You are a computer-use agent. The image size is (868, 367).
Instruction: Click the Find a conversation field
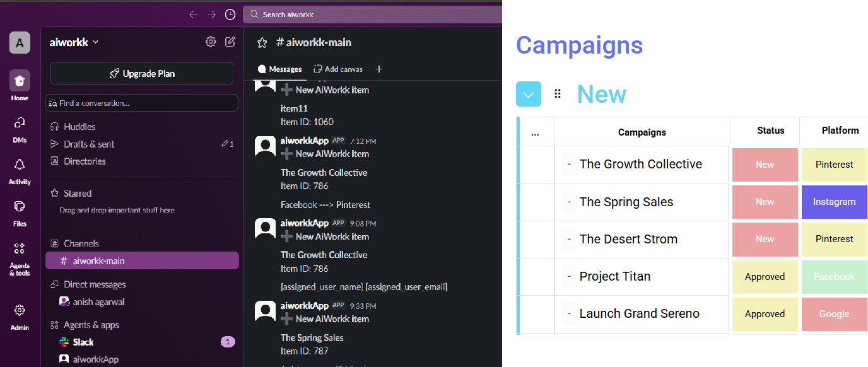142,103
